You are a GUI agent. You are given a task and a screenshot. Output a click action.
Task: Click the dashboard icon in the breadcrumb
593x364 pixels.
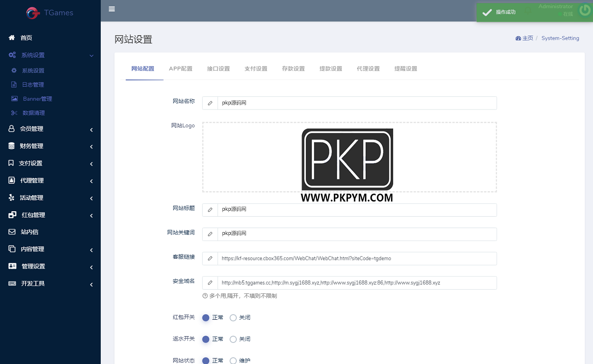pos(518,38)
